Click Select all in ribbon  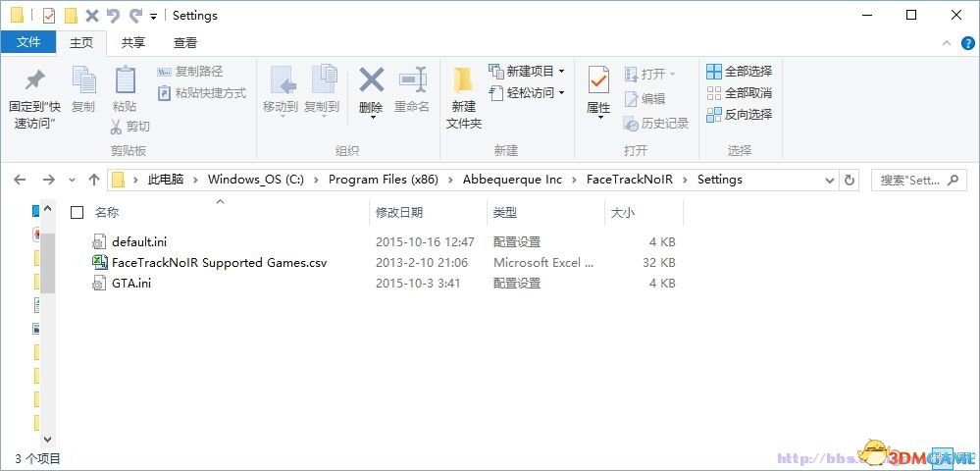click(740, 72)
